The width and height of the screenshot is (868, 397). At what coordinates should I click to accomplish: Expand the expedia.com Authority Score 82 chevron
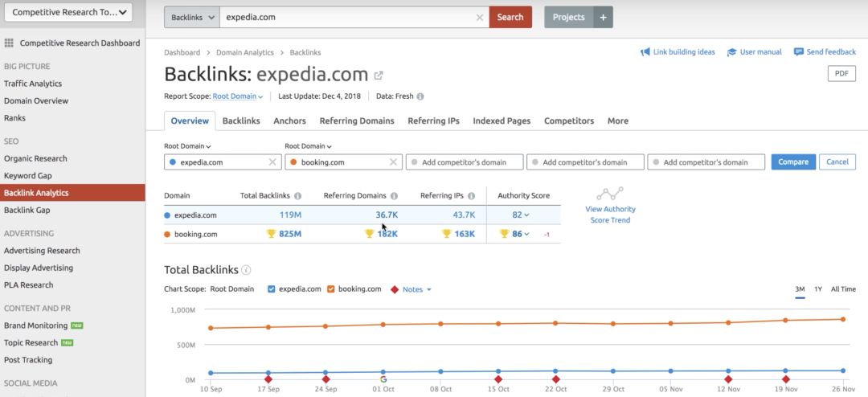pos(526,215)
